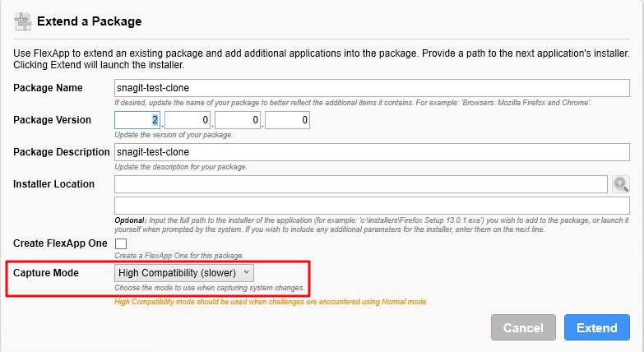Image resolution: width=644 pixels, height=352 pixels.
Task: Click the Extend button
Action: click(597, 327)
